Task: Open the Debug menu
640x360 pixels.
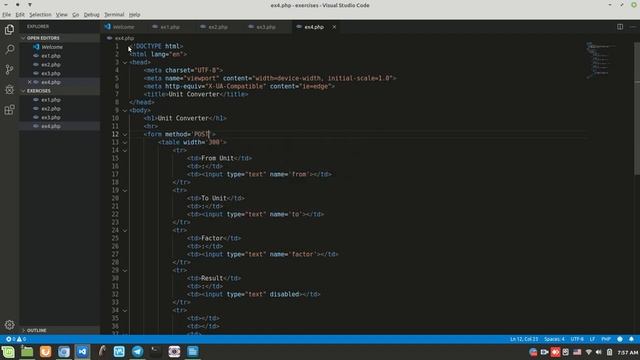Action: [x=91, y=15]
